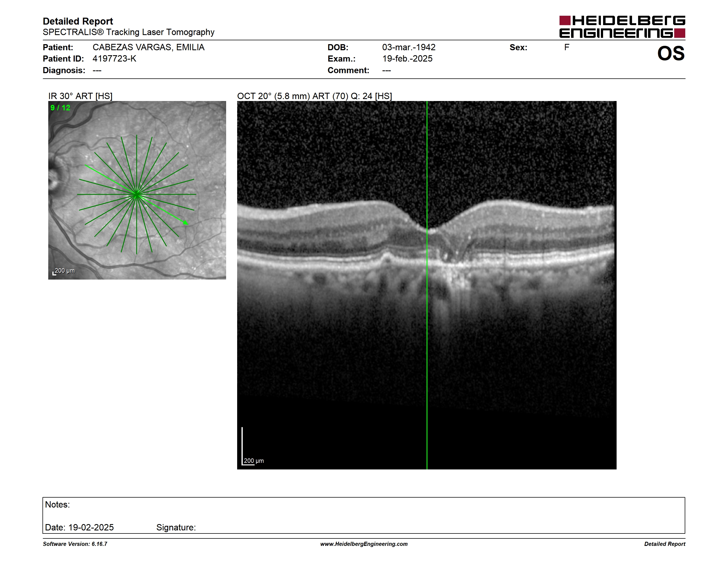Click the Patient ID value 4197723-K
Screen dimensions: 728x563
pos(114,59)
